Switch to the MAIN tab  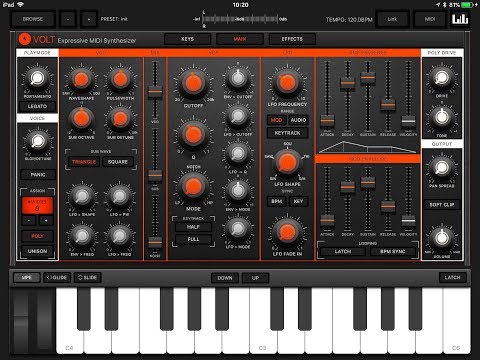click(x=240, y=39)
